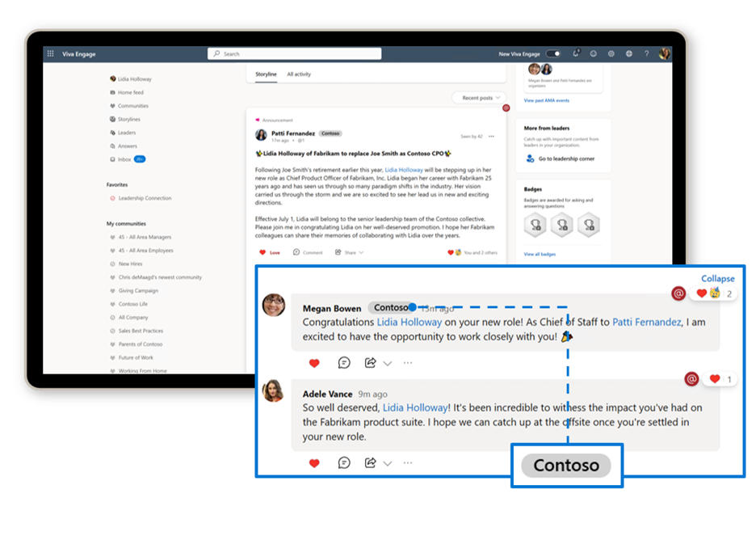This screenshot has width=756, height=536.
Task: Expand the Share chevron on the announcement
Action: pos(361,253)
